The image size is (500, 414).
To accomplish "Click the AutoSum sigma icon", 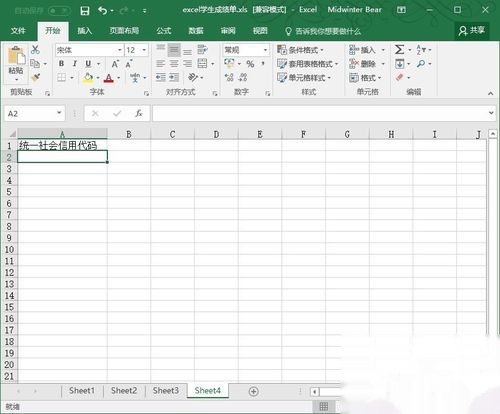I will coord(399,50).
